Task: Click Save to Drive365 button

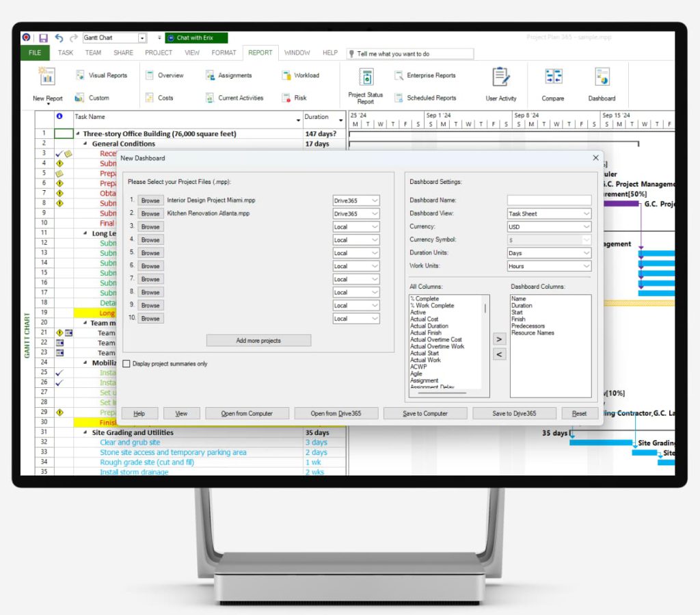Action: [x=516, y=413]
